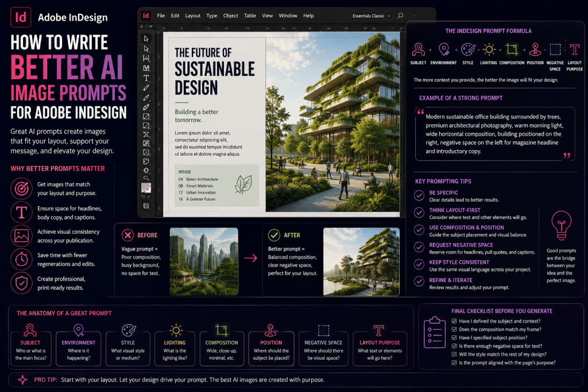Viewport: 588px width, 392px height.
Task: Click the green check icon next to AFTER
Action: click(274, 235)
